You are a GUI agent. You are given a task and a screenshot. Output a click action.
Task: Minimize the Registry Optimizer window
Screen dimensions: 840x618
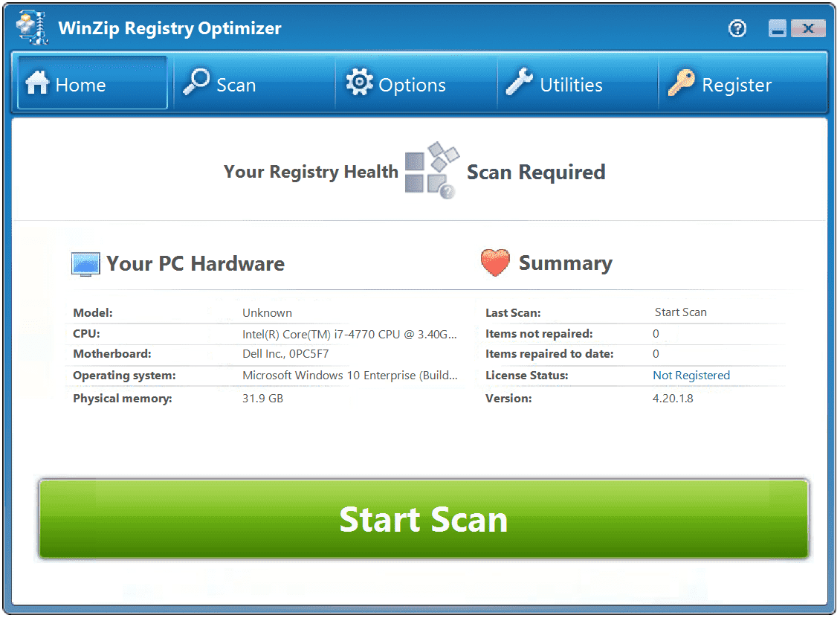pos(778,28)
